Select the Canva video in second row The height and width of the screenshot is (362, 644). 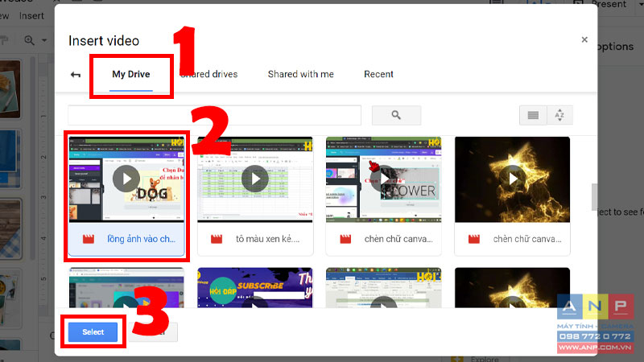tap(126, 288)
